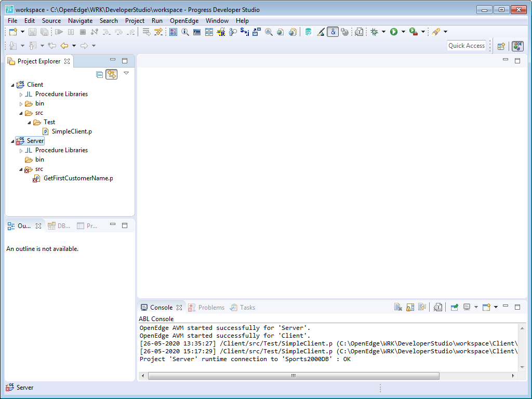
Task: Select the OpenEdge Editor perspective button
Action: [x=517, y=46]
